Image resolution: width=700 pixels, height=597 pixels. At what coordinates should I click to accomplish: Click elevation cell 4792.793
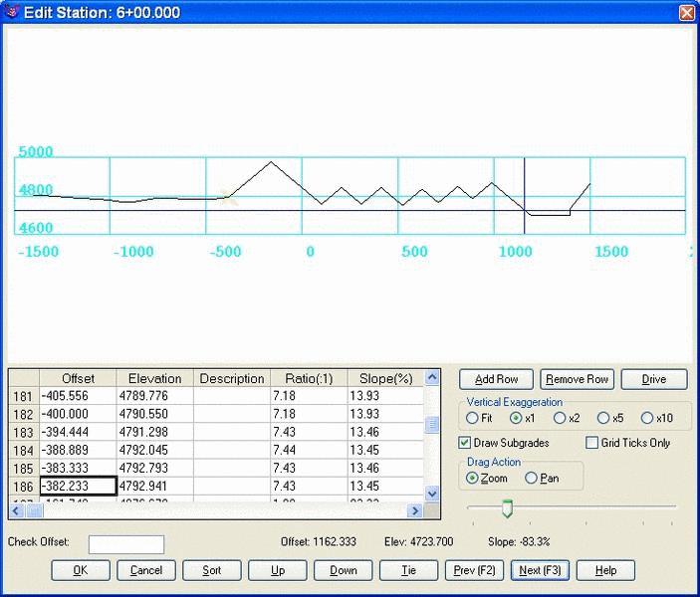pyautogui.click(x=155, y=468)
